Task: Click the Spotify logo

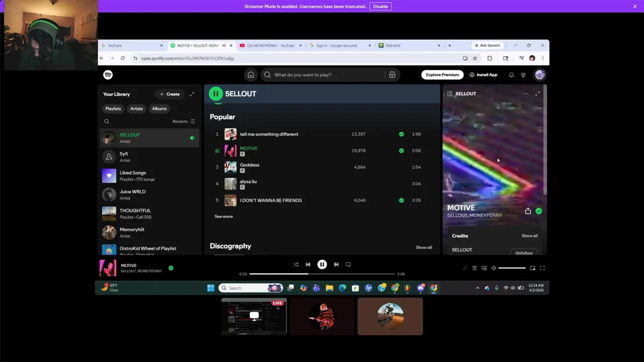Action: [108, 75]
